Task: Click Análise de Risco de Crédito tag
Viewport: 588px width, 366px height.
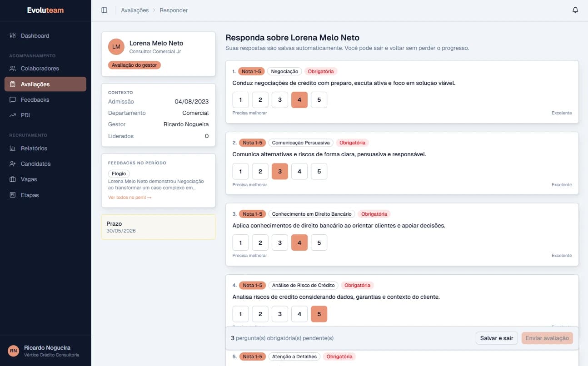Action: tap(303, 285)
